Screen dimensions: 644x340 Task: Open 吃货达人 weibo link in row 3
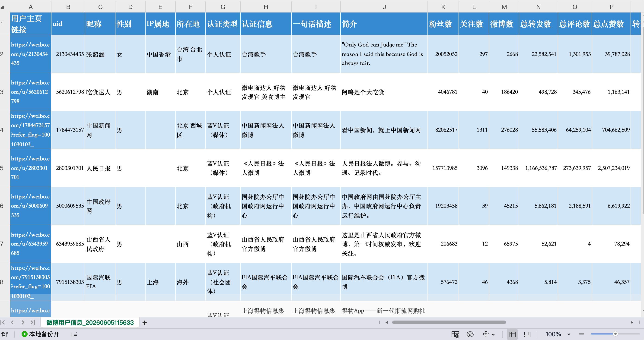point(31,92)
